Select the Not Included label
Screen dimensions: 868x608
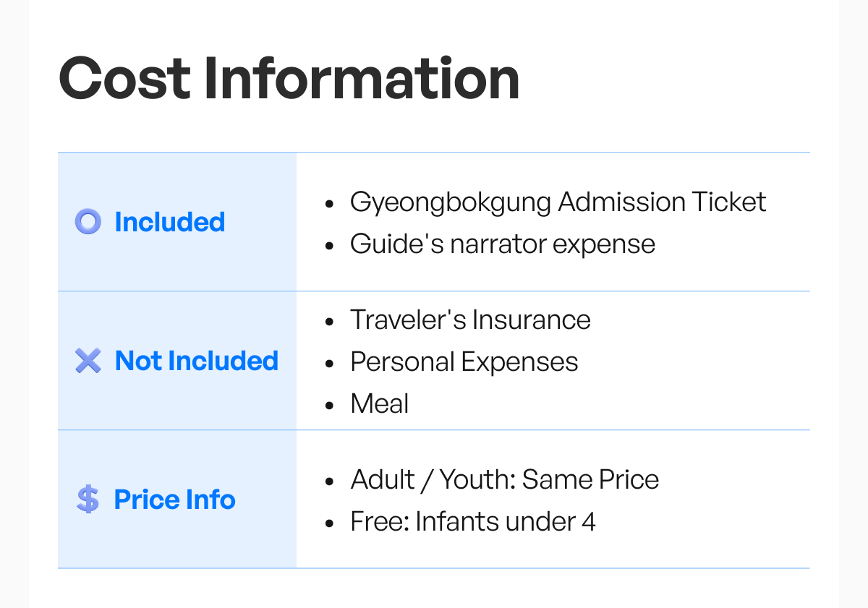[x=197, y=361]
